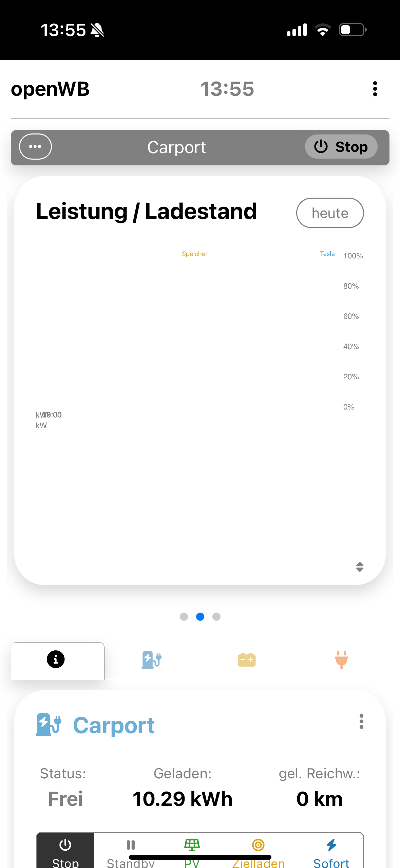Open Carport card three-dot menu
The height and width of the screenshot is (868, 400).
[361, 721]
